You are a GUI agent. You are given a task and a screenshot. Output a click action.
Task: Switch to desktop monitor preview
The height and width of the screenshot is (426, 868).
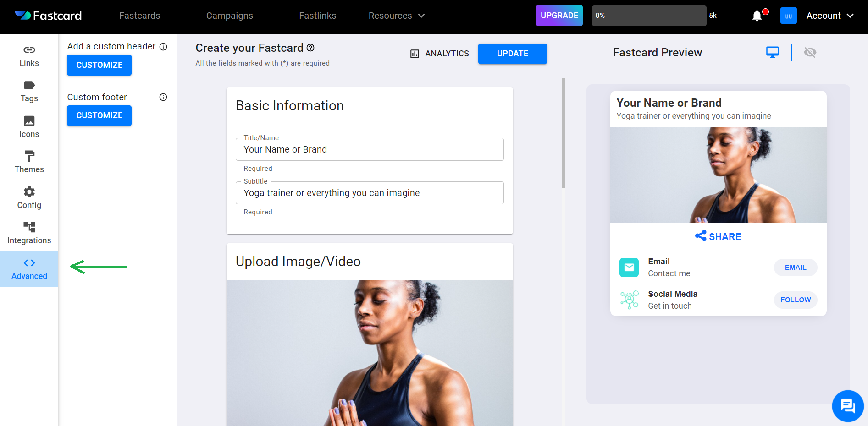pos(773,52)
